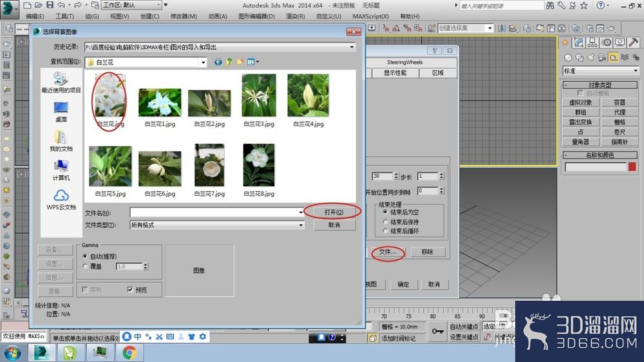The height and width of the screenshot is (362, 644).
Task: Select the 覆盖 Gamma radio button
Action: click(85, 266)
